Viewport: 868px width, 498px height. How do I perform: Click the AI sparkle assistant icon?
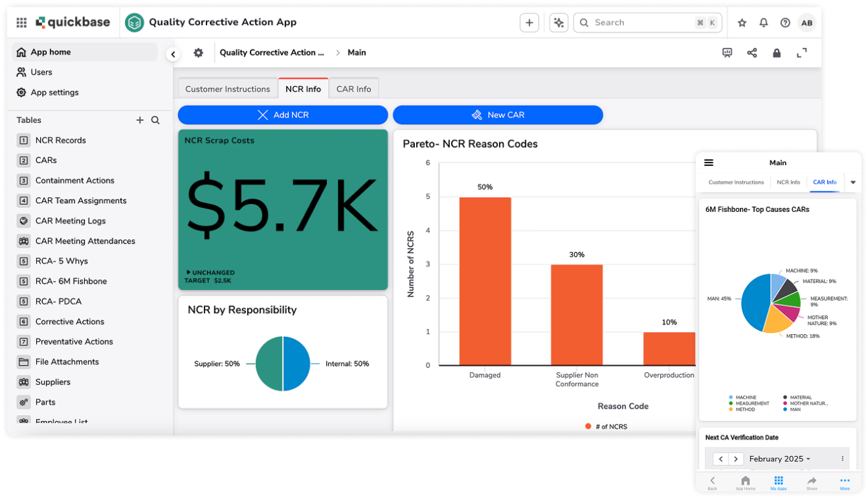click(x=558, y=22)
